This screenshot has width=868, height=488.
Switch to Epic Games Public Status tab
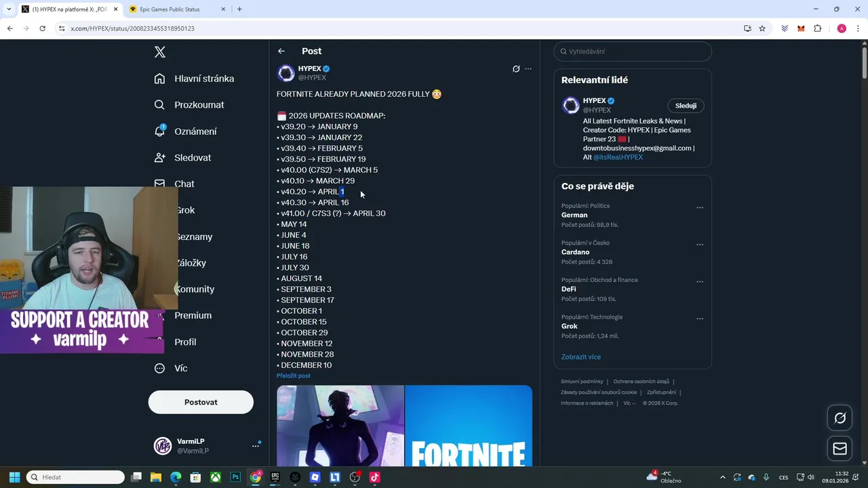177,9
